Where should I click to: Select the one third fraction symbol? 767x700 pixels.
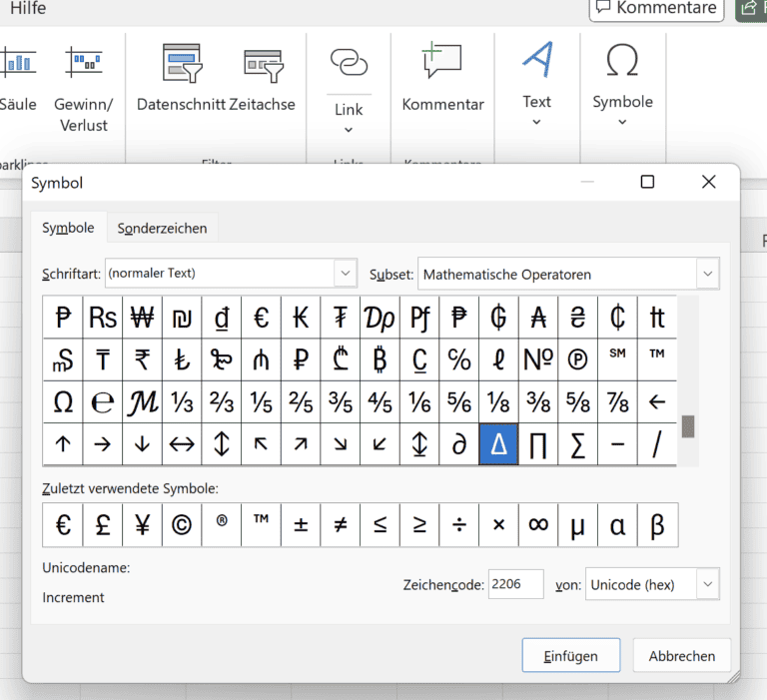point(182,402)
